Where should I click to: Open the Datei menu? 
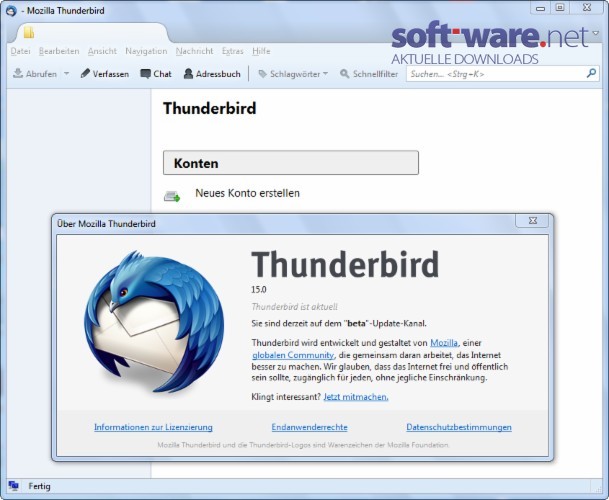pos(20,51)
